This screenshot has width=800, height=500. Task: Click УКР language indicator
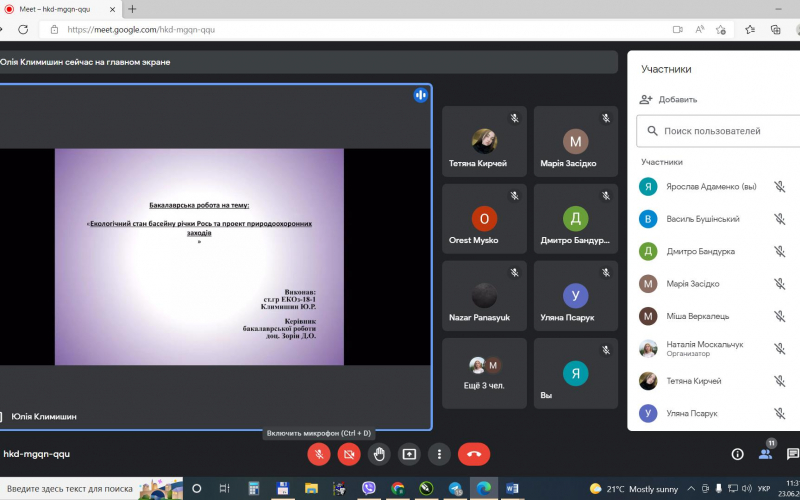point(764,489)
